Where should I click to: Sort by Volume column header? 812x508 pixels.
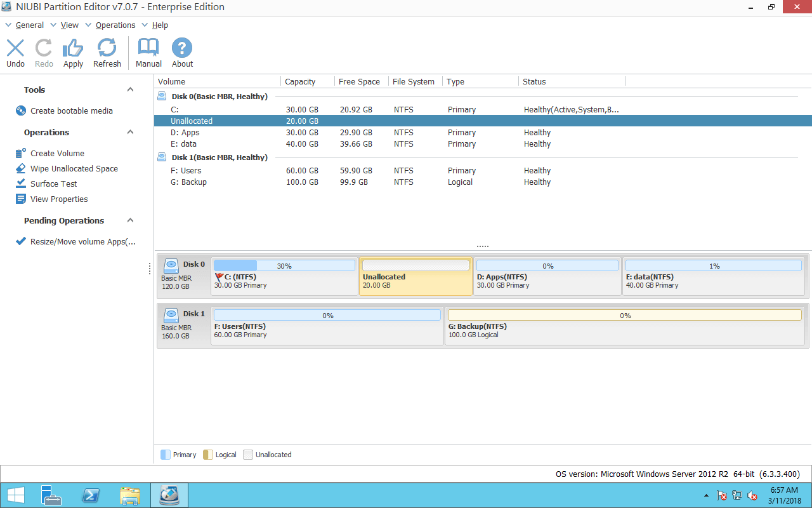click(x=218, y=81)
